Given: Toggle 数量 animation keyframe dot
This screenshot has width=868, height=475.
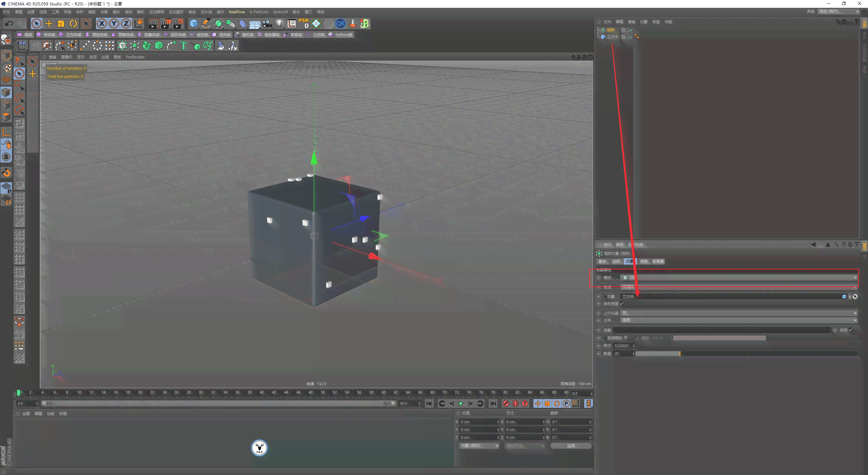Looking at the screenshot, I should (x=598, y=354).
